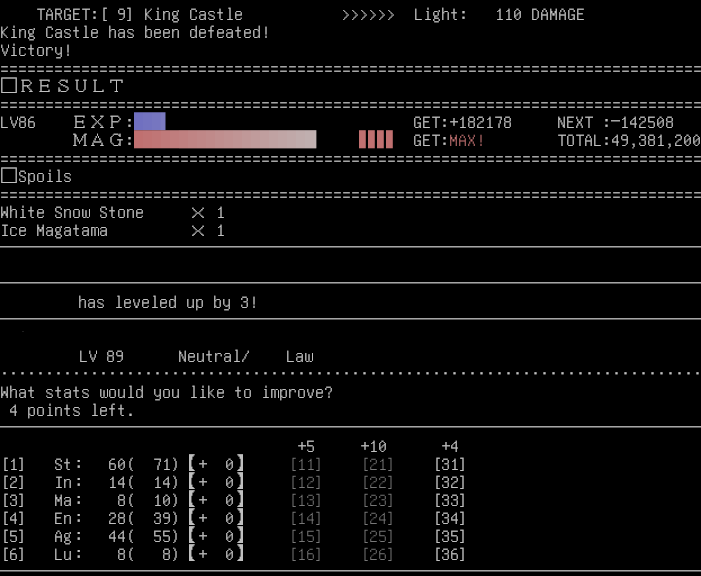
Task: Select stat option [6] for Lu
Action: [x=13, y=554]
